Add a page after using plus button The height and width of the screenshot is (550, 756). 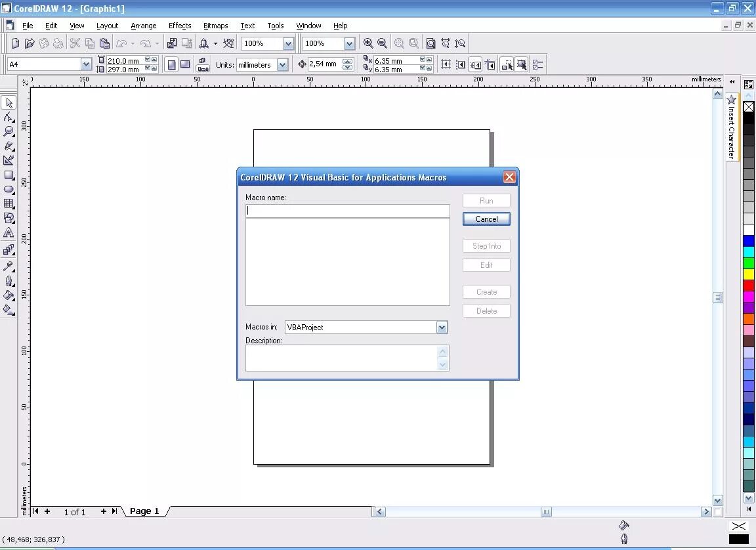103,511
